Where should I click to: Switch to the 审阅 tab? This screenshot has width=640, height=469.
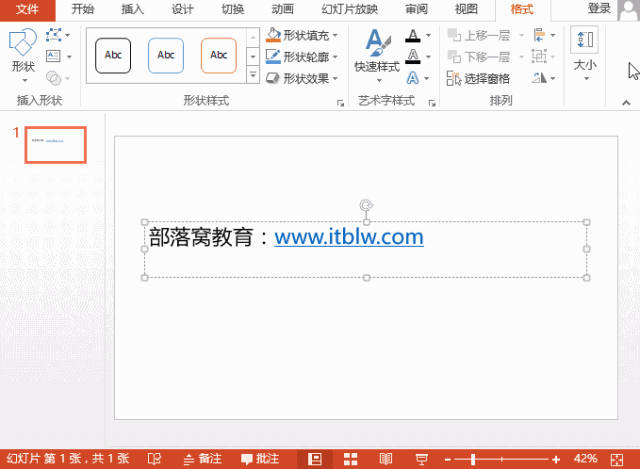point(416,9)
